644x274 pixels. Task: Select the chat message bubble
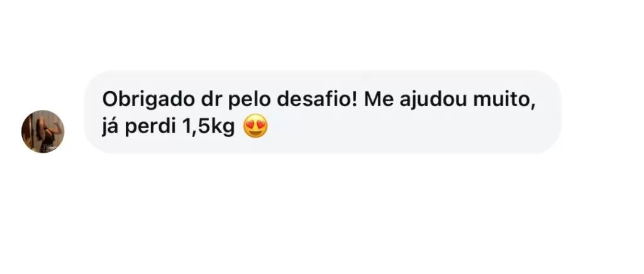tap(323, 112)
